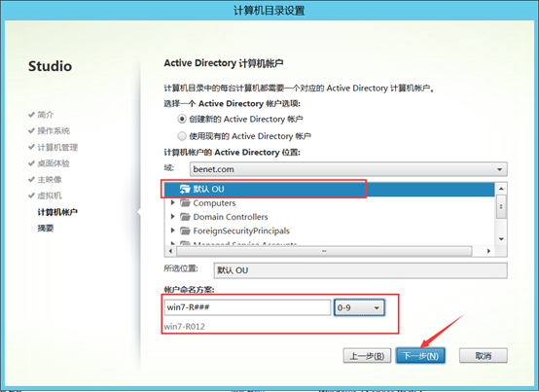Go to the 操作系统 wizard step
Viewport: 539px width, 392px height.
pos(54,130)
